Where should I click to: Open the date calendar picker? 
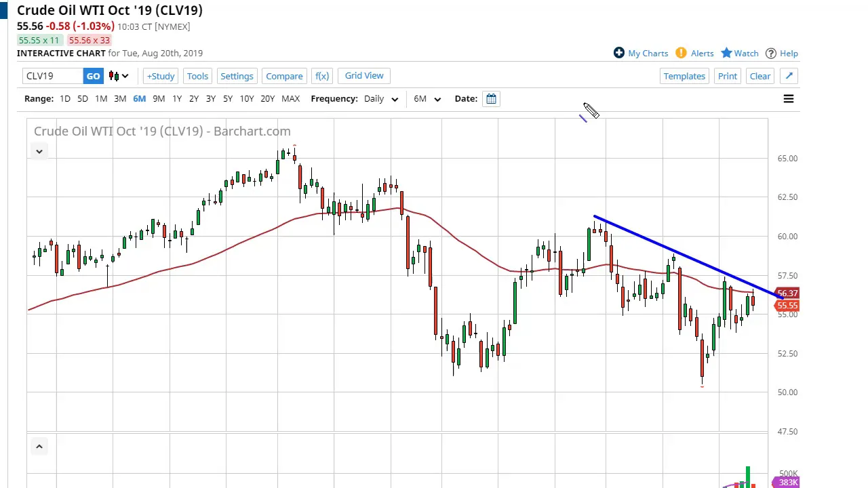(491, 99)
